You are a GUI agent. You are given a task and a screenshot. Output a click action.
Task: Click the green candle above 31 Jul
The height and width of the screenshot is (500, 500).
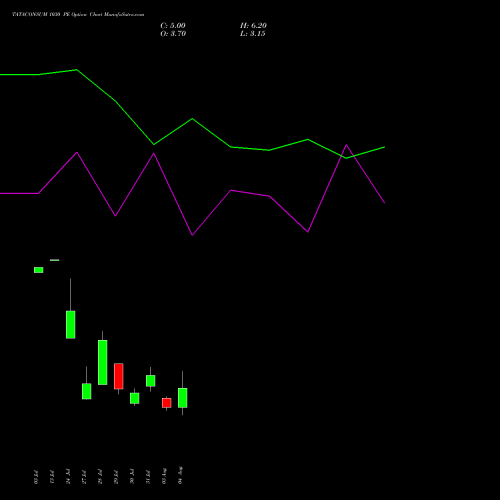(151, 381)
